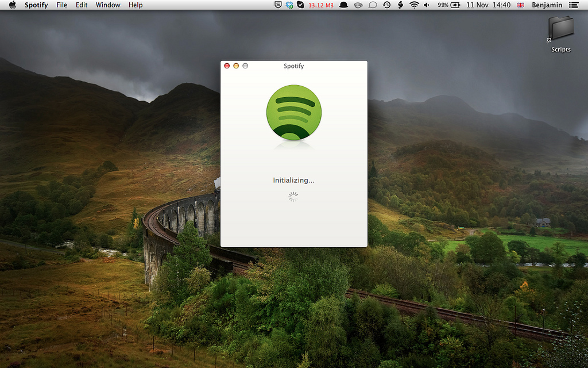
Task: Click the Initializing... status text
Action: click(293, 180)
